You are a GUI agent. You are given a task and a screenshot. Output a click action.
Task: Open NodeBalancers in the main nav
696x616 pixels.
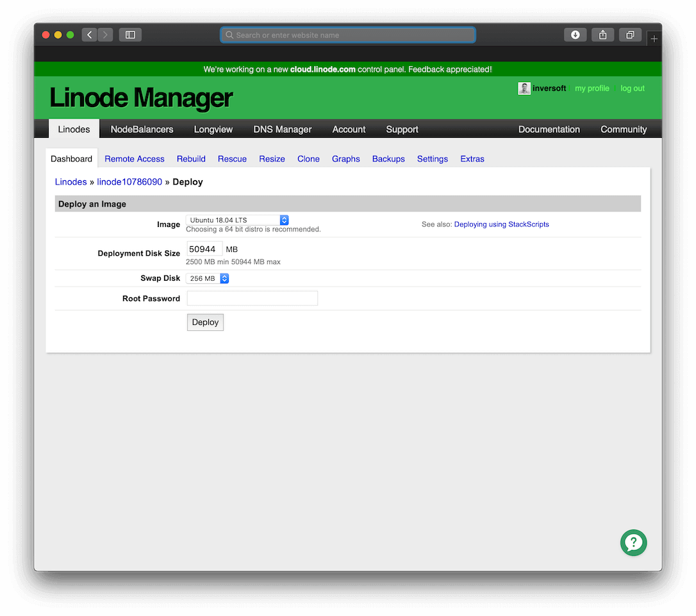(x=142, y=129)
